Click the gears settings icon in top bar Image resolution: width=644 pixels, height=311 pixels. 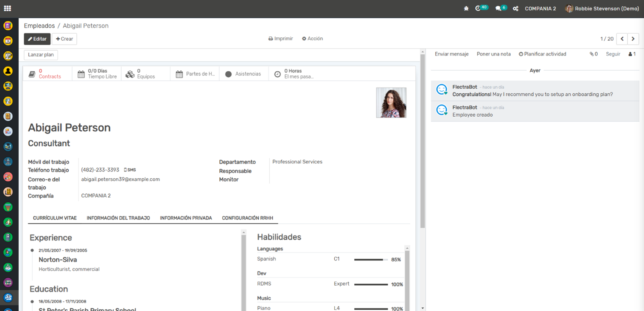515,8
